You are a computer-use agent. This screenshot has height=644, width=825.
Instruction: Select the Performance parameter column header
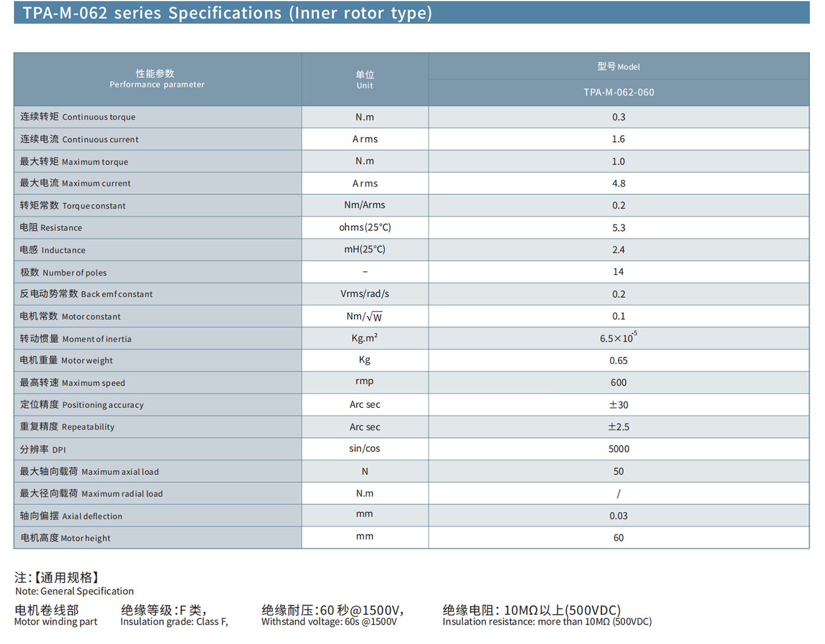click(157, 79)
